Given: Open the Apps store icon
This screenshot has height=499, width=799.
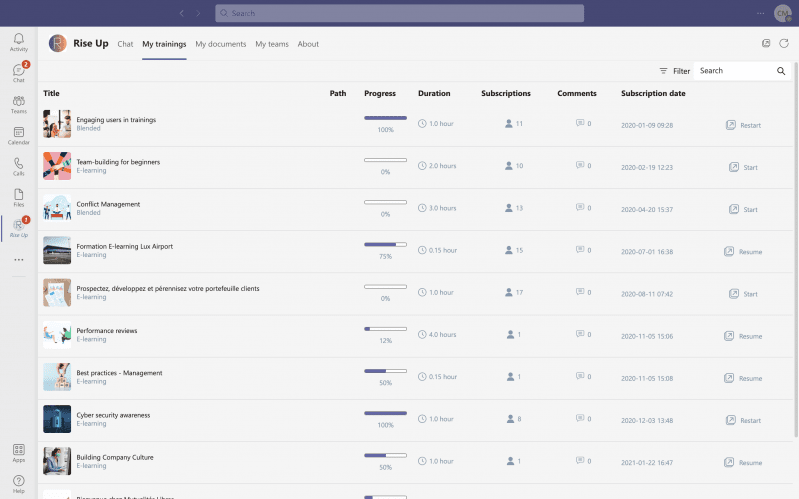Looking at the screenshot, I should pos(18,453).
